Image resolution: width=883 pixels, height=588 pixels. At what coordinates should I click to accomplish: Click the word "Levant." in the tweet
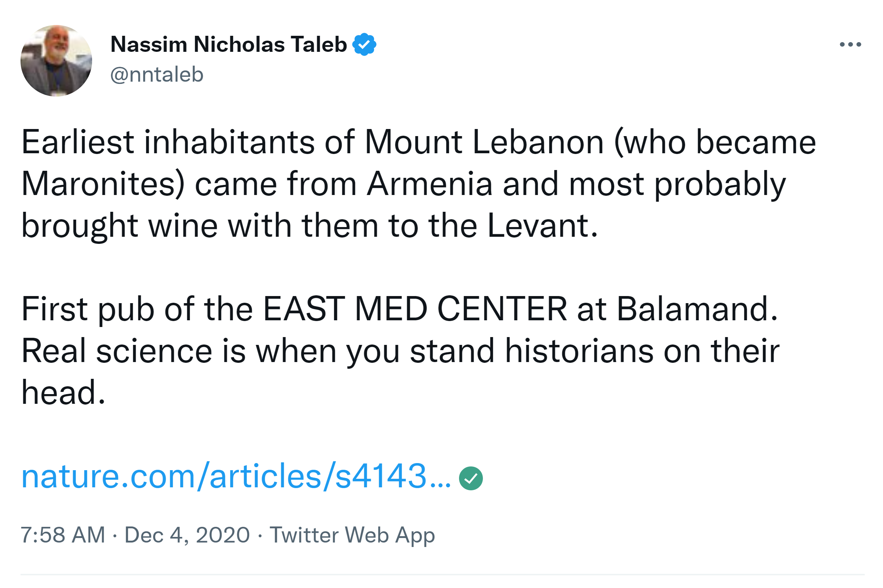(542, 226)
